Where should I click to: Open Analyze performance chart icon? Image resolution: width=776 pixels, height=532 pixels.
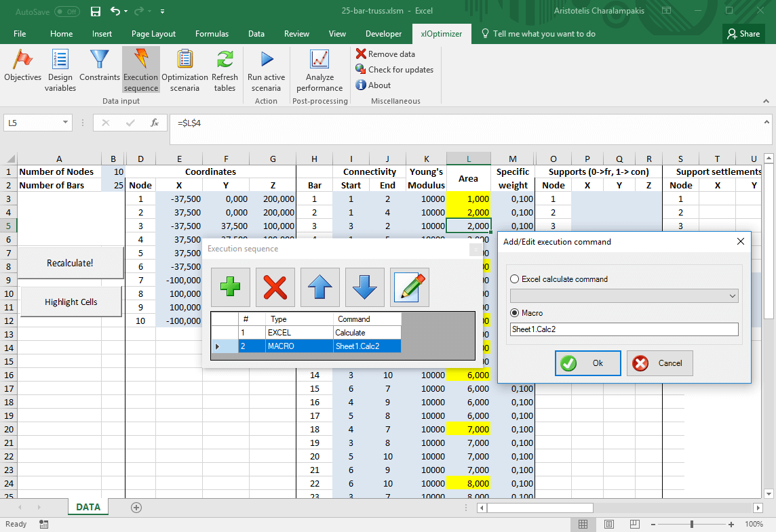[x=319, y=61]
